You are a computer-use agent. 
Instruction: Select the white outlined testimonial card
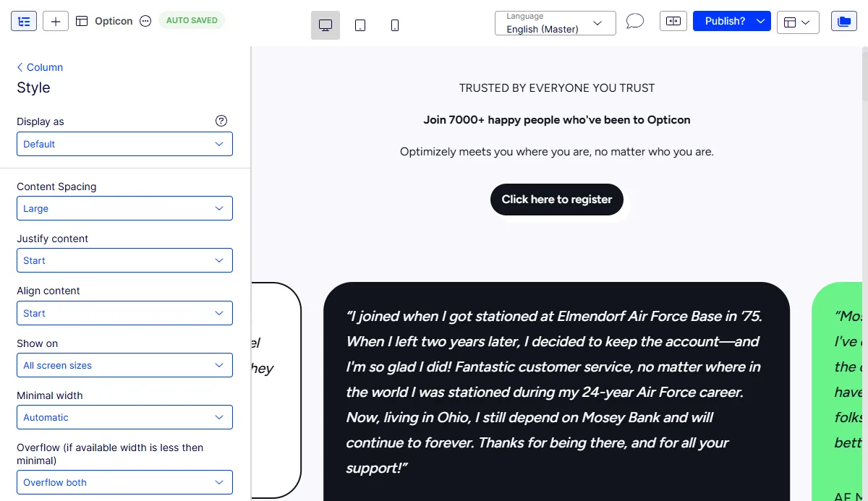click(276, 390)
